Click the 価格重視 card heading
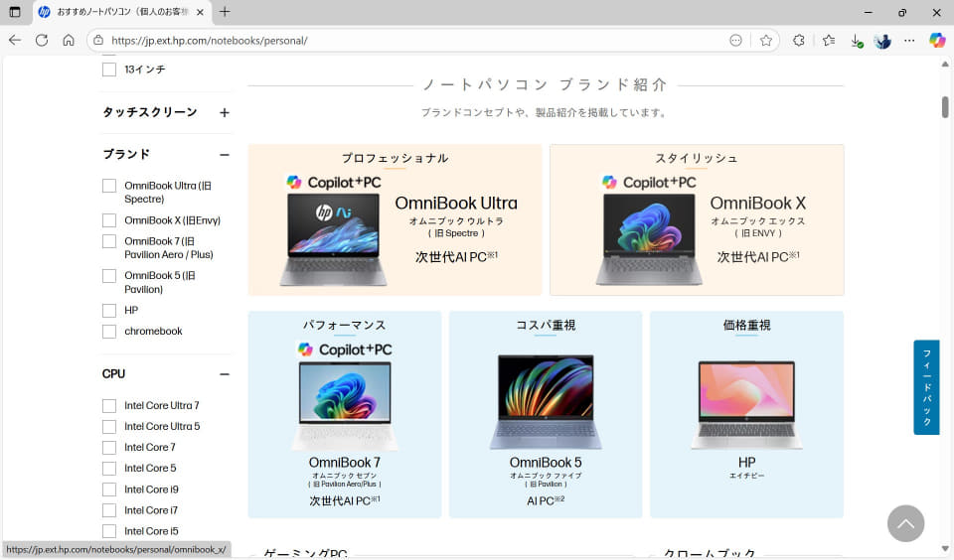 point(746,326)
